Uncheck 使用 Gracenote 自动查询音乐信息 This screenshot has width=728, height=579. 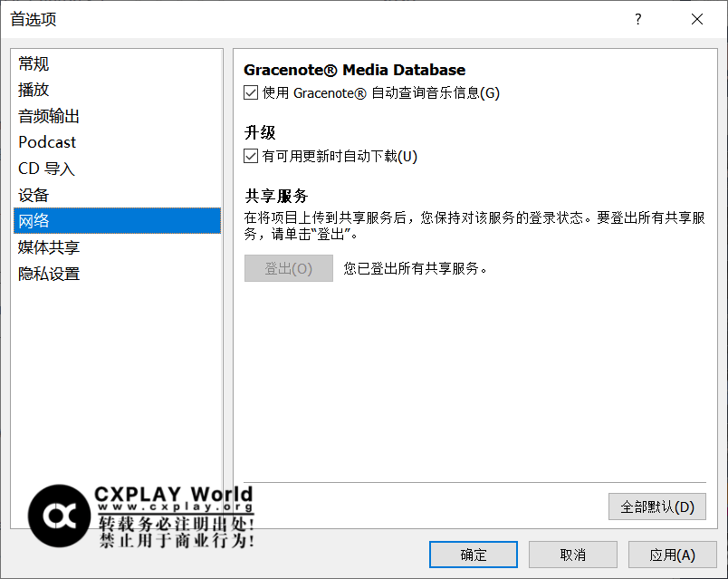point(251,93)
